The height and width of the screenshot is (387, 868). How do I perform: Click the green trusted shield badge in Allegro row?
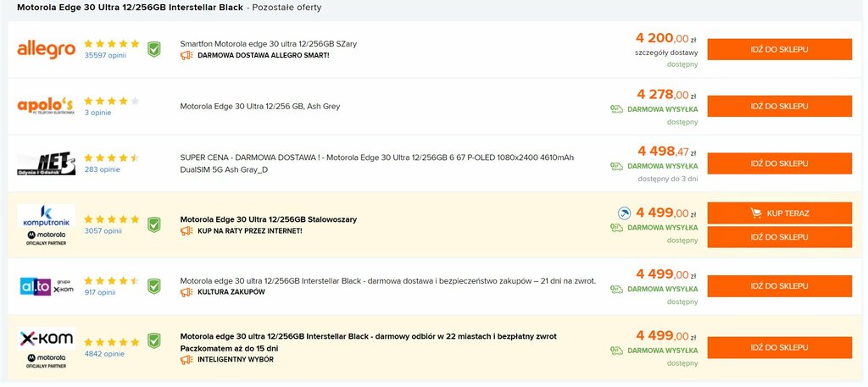click(154, 49)
